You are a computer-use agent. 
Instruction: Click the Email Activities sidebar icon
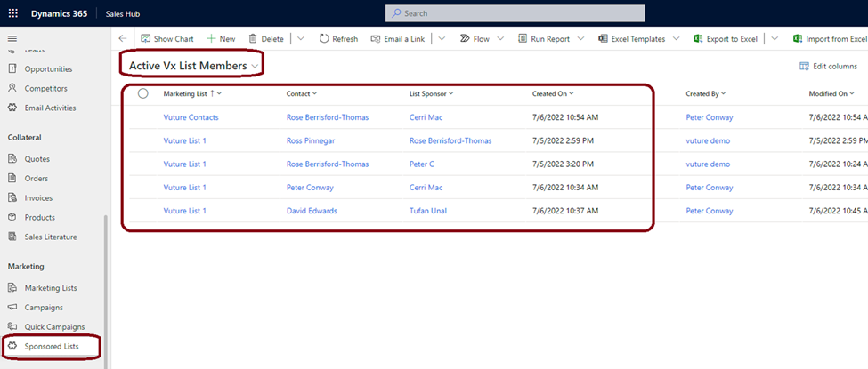point(12,108)
